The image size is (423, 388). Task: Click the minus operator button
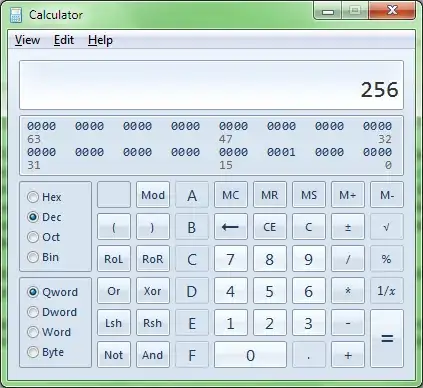coord(348,323)
